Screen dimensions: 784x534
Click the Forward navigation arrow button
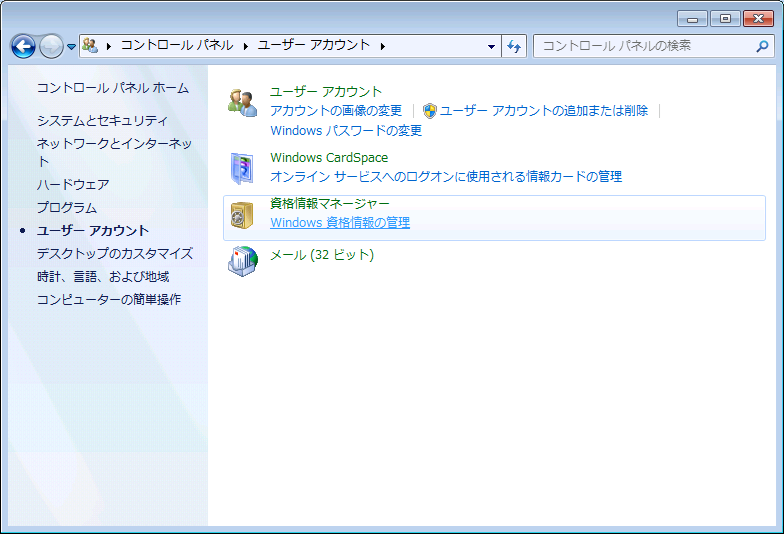click(51, 46)
